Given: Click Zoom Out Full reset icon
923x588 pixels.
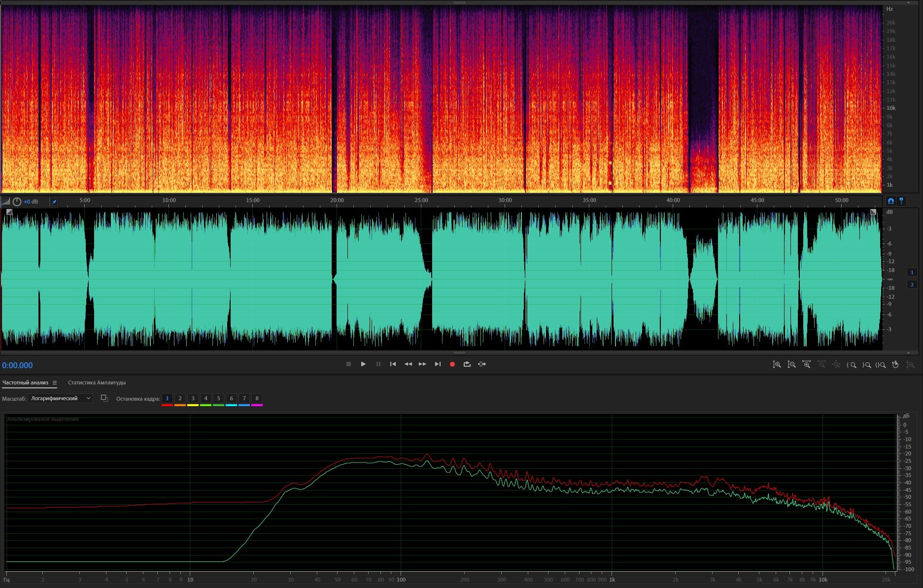Looking at the screenshot, I should point(836,365).
